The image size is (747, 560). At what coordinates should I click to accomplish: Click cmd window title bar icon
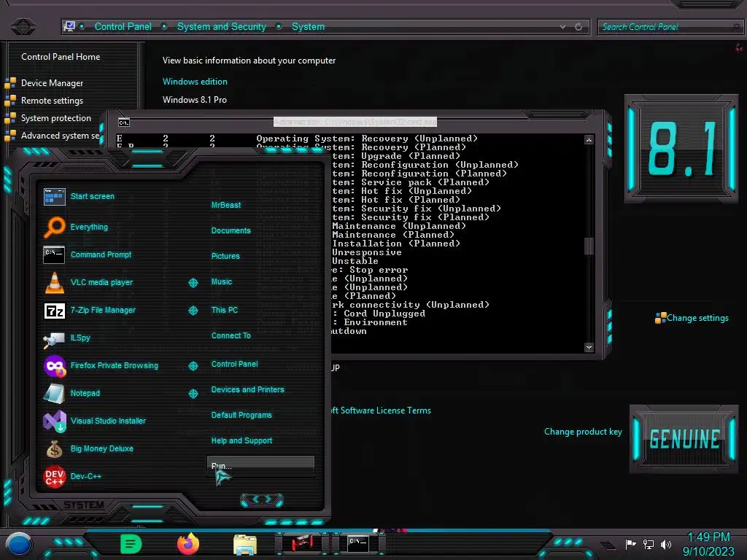pos(124,122)
